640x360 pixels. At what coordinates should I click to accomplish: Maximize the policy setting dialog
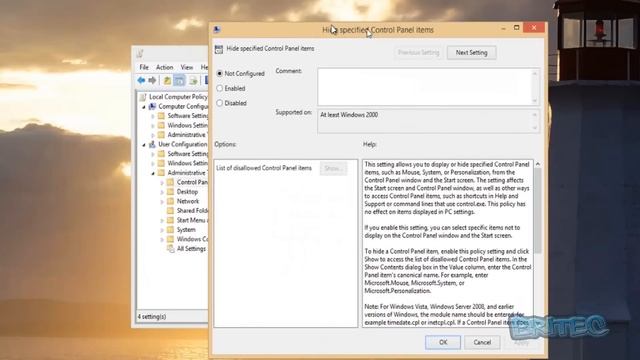516,27
